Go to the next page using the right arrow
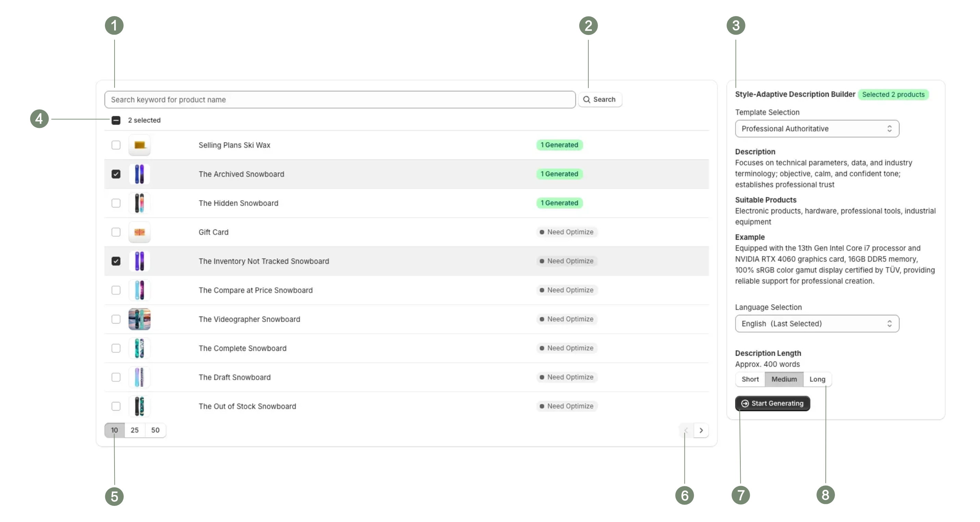Viewport: 980px width, 522px height. point(701,430)
